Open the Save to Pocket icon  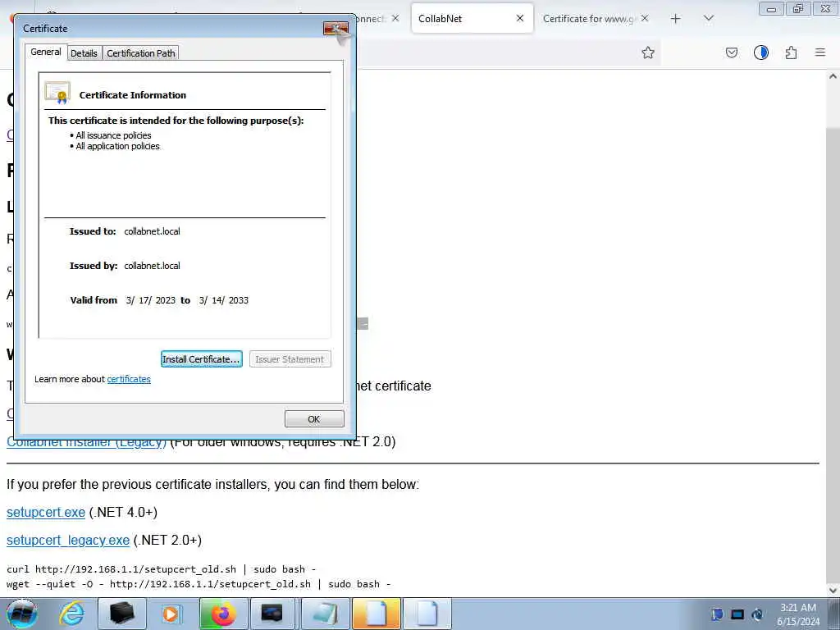click(x=732, y=52)
